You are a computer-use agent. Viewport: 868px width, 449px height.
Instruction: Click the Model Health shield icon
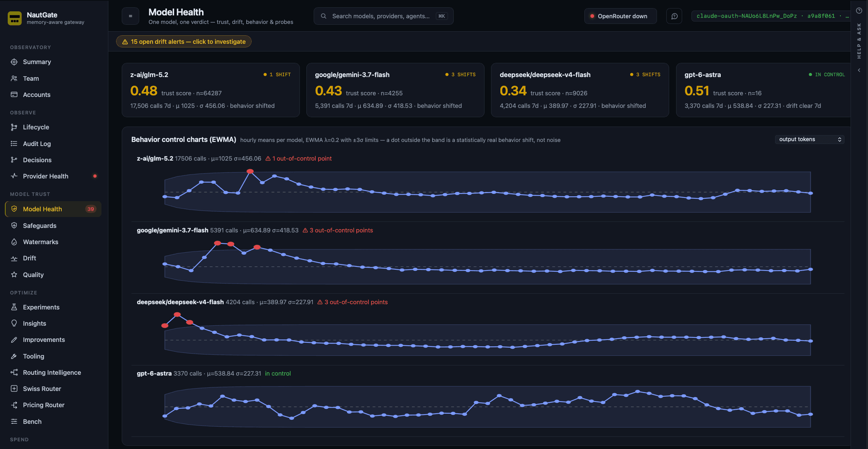click(x=14, y=209)
